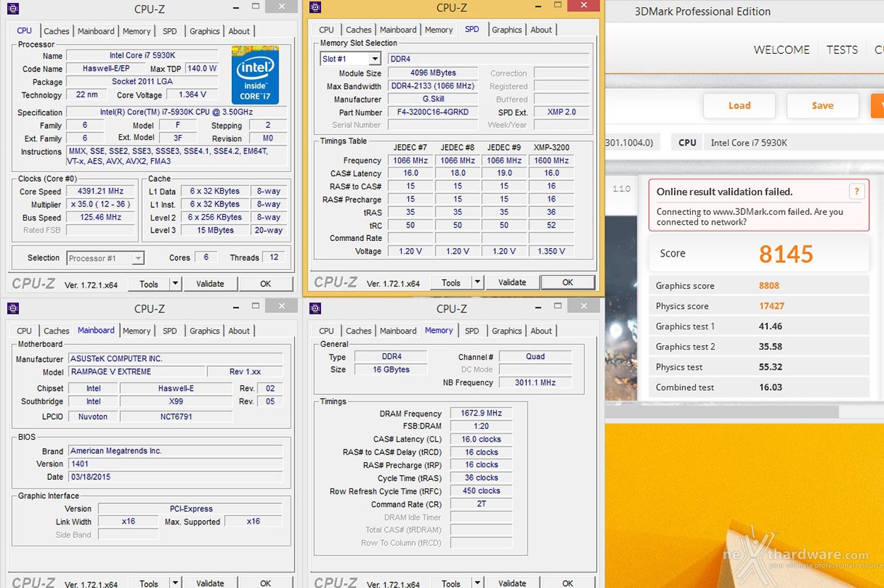Click the question mark help icon in 3DMark
This screenshot has height=588, width=884.
[x=856, y=191]
